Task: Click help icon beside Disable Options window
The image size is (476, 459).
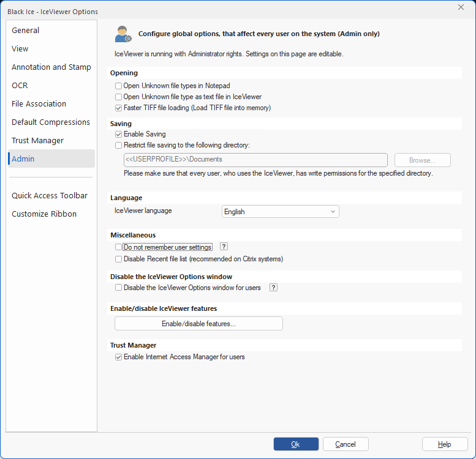Action: tap(273, 288)
